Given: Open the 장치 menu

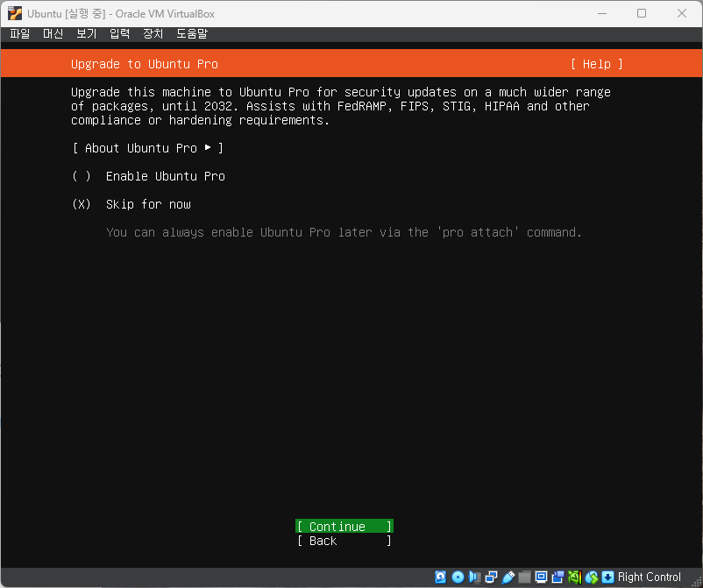Looking at the screenshot, I should [153, 33].
